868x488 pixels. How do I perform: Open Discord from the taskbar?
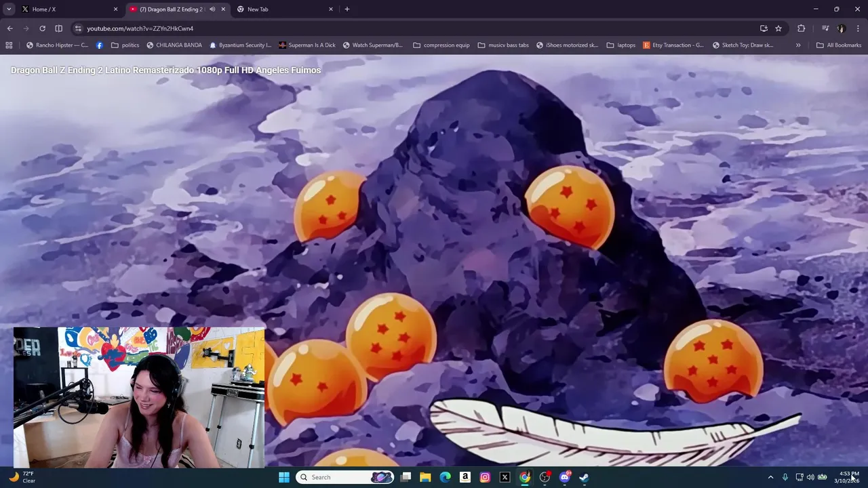click(x=564, y=477)
